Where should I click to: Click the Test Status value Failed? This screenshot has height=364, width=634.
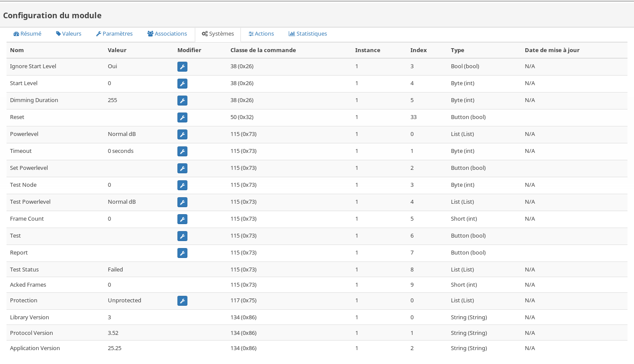point(115,270)
